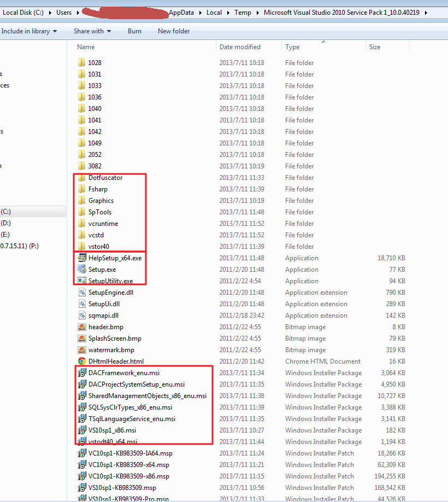448x502 pixels.
Task: Select the Dotfuscator folder icon
Action: tap(81, 177)
